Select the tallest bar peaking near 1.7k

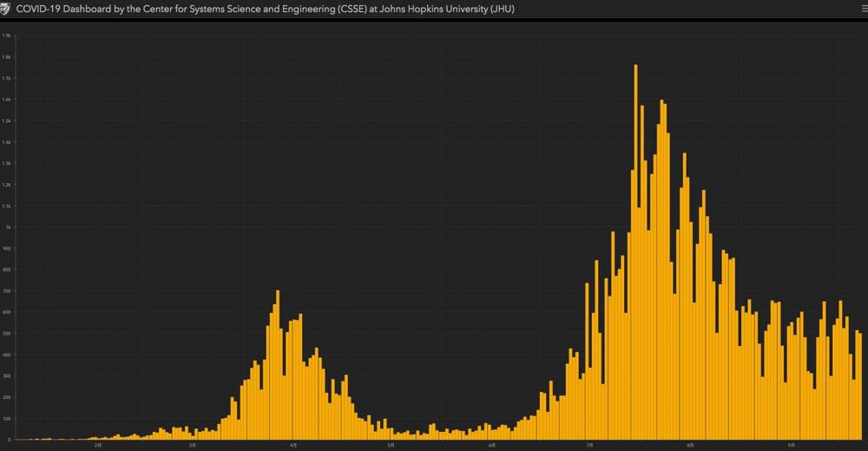coord(635,252)
